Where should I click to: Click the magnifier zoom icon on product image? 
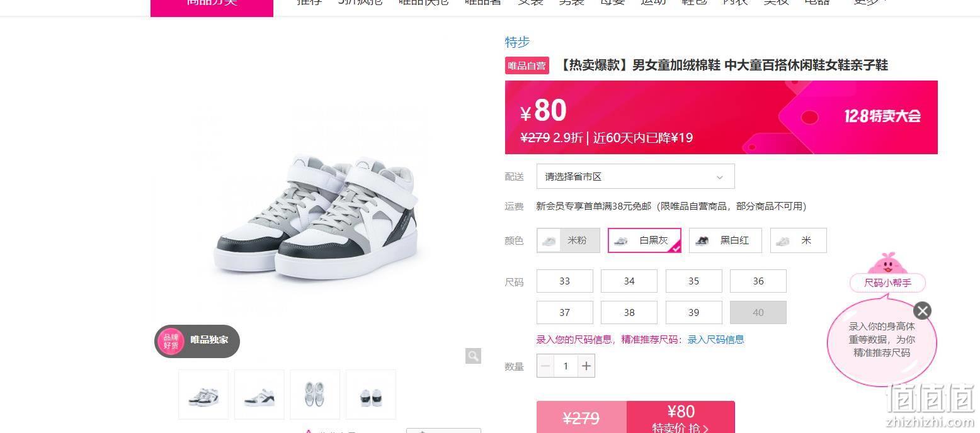click(473, 356)
